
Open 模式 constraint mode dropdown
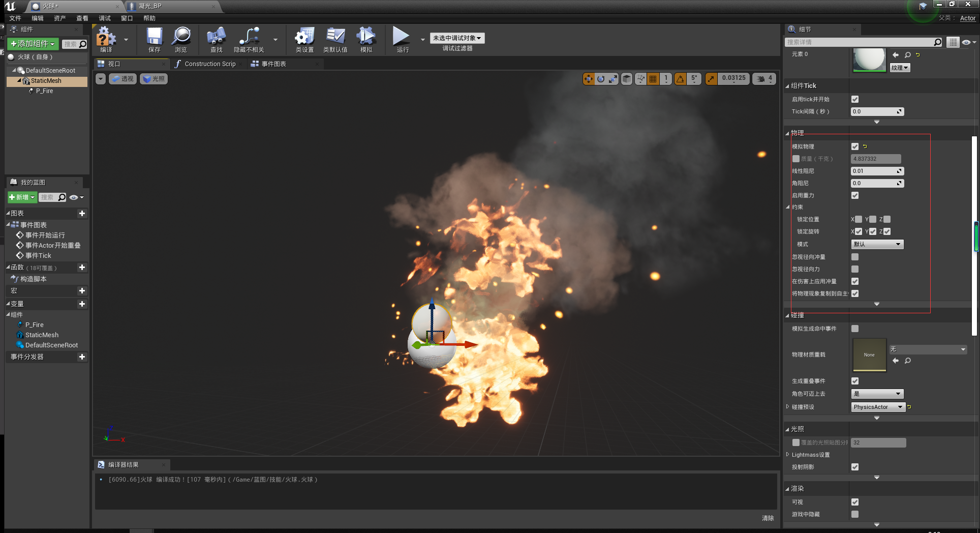(x=877, y=244)
